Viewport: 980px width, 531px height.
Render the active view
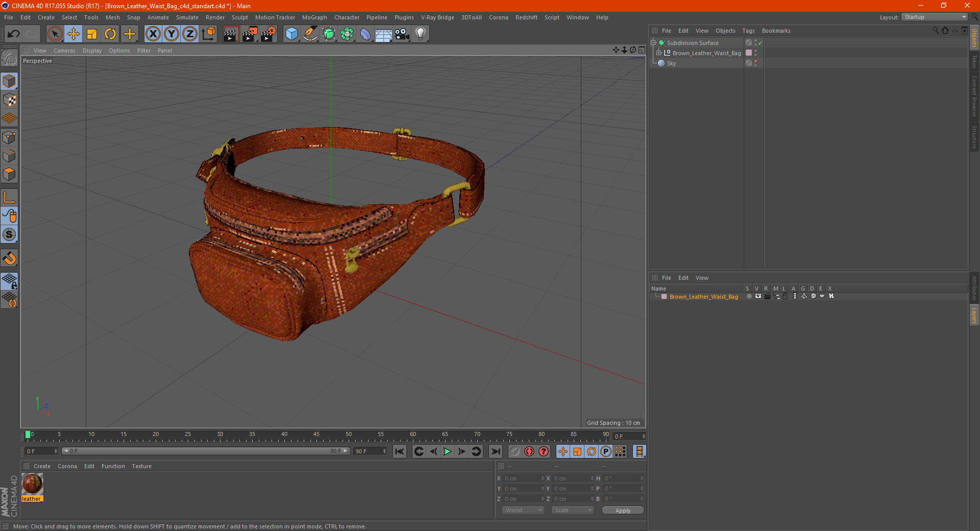pos(231,34)
